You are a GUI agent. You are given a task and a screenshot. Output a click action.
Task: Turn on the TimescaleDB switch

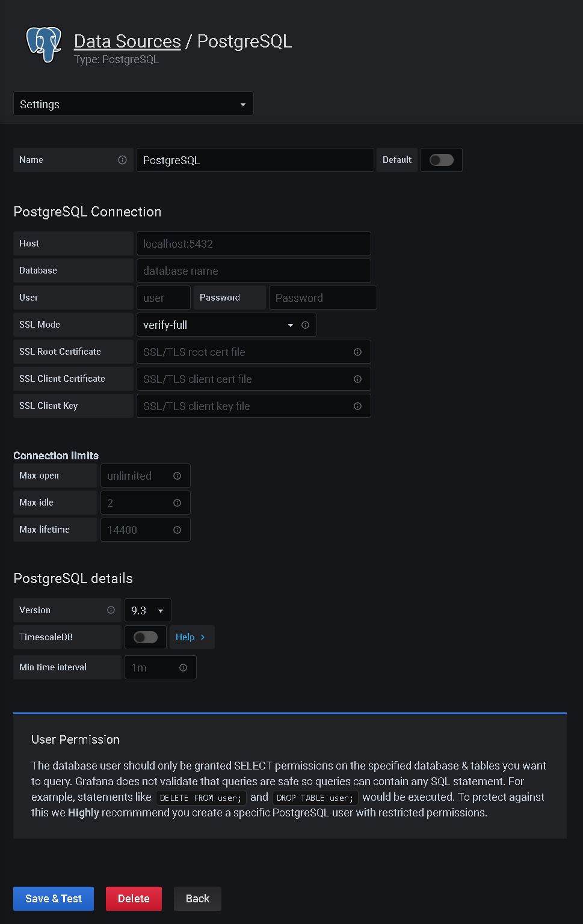point(145,637)
